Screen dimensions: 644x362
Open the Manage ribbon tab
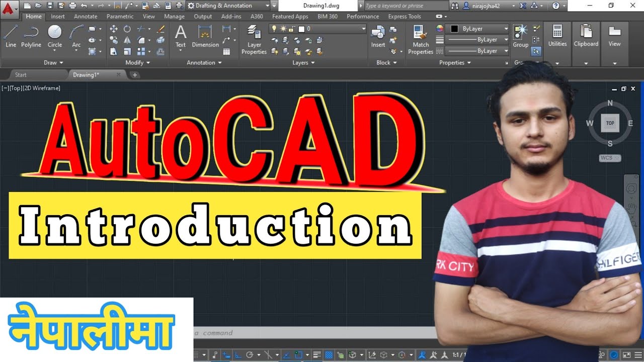[x=175, y=16]
